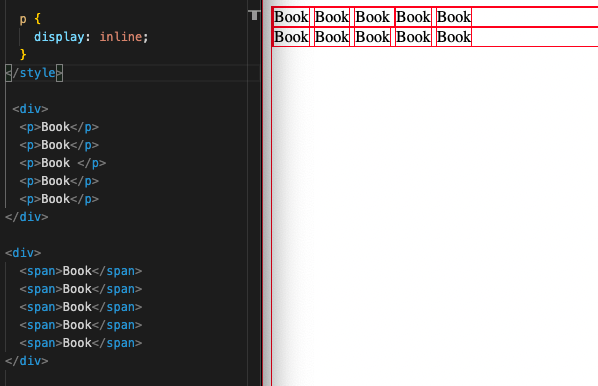Image resolution: width=598 pixels, height=386 pixels.
Task: Click the </div> closing after the paragraph lines
Action: [27, 217]
